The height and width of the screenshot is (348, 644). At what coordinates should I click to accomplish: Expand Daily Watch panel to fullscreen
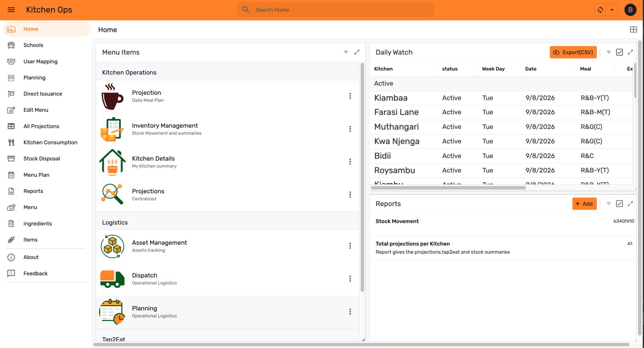(630, 52)
